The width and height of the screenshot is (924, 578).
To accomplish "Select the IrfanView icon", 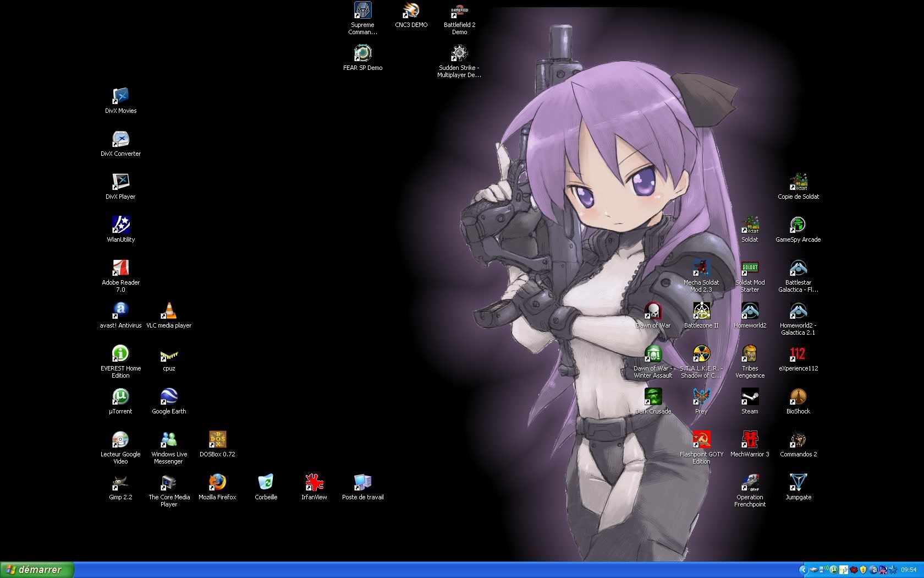I will pos(314,482).
